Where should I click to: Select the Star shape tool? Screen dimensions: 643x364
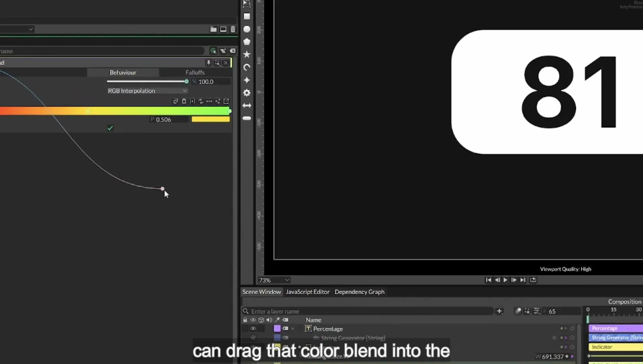(x=247, y=54)
